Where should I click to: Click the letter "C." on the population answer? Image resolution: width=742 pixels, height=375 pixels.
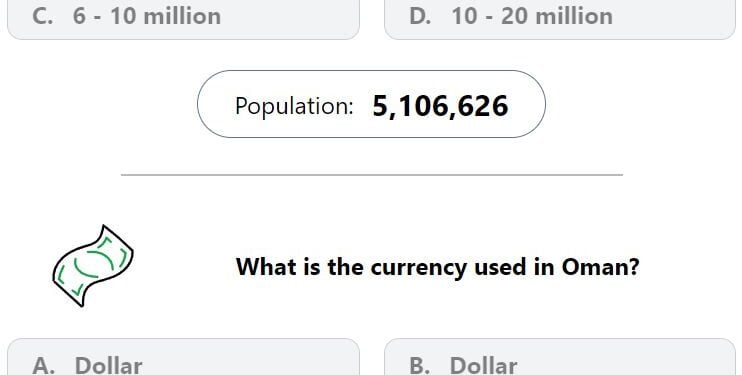pyautogui.click(x=43, y=16)
